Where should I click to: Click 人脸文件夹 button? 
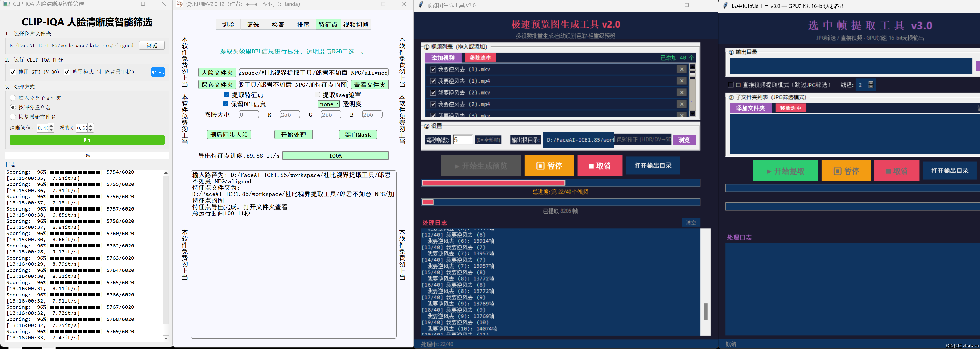point(217,73)
